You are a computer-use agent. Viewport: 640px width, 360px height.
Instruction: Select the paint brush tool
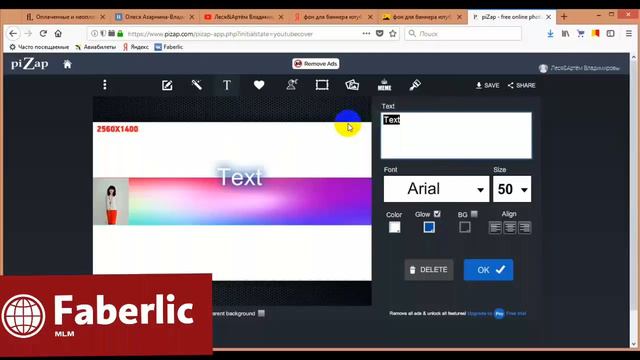point(415,85)
